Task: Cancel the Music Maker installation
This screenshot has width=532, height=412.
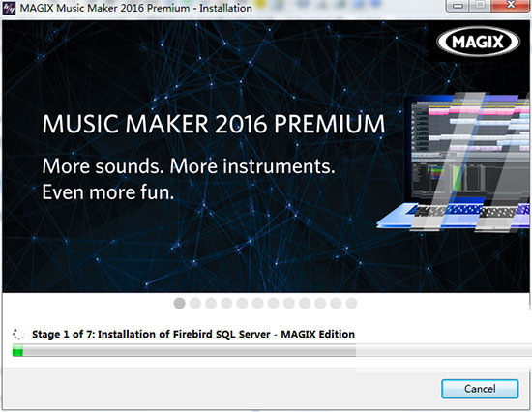Action: [480, 389]
